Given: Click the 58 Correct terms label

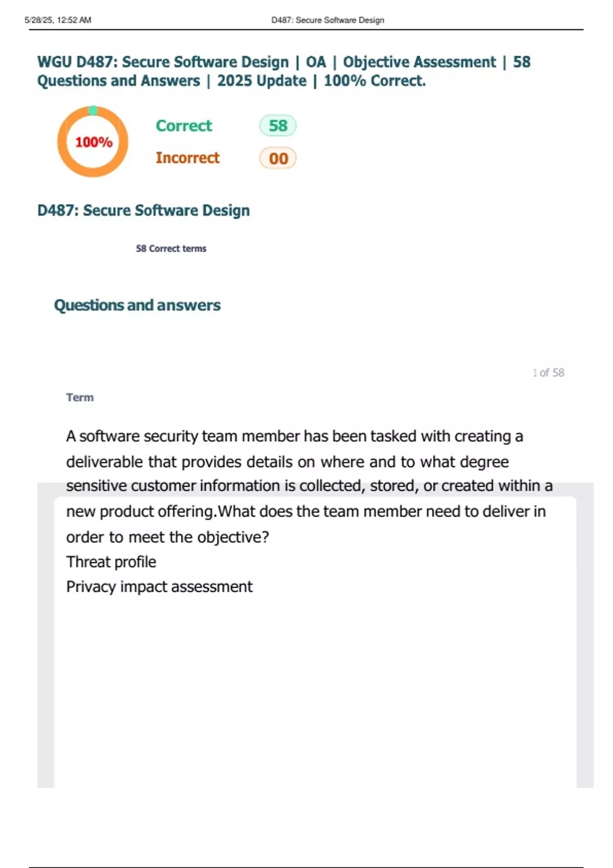Looking at the screenshot, I should tap(171, 249).
